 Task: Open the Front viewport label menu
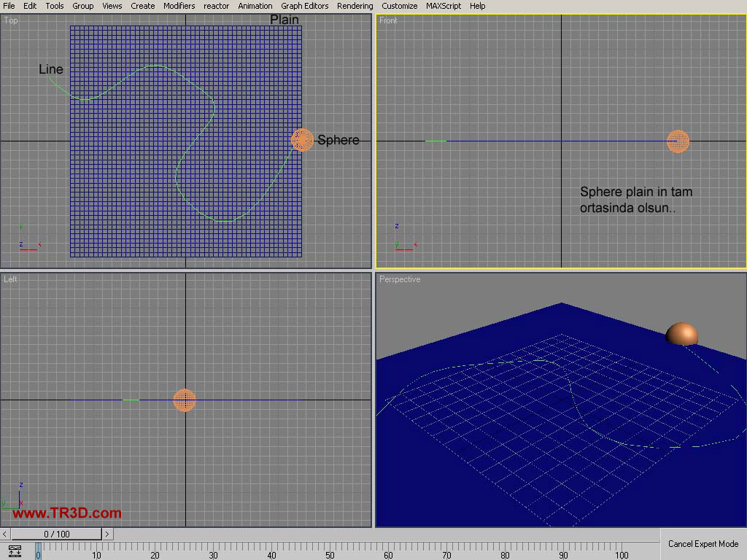[x=388, y=20]
